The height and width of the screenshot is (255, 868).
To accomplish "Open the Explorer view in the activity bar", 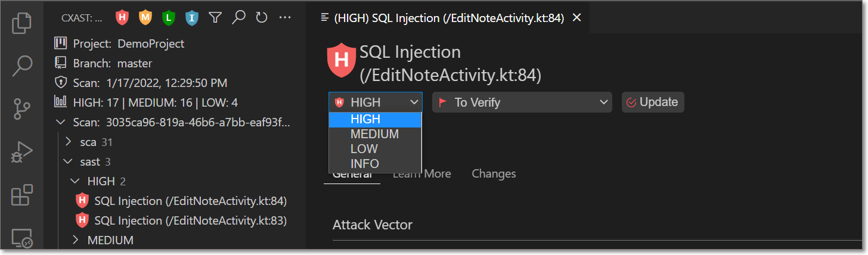I will click(x=22, y=24).
